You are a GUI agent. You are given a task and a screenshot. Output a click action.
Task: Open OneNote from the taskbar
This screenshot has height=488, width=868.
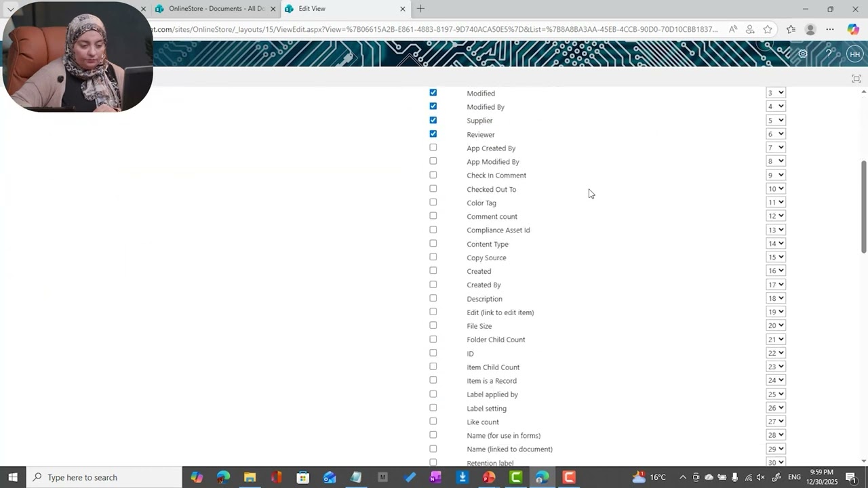coord(435,477)
